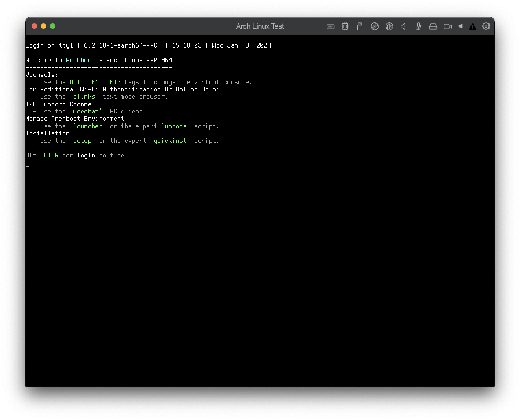Click the 'elinks' browser mention
This screenshot has height=420, width=520.
(x=84, y=97)
